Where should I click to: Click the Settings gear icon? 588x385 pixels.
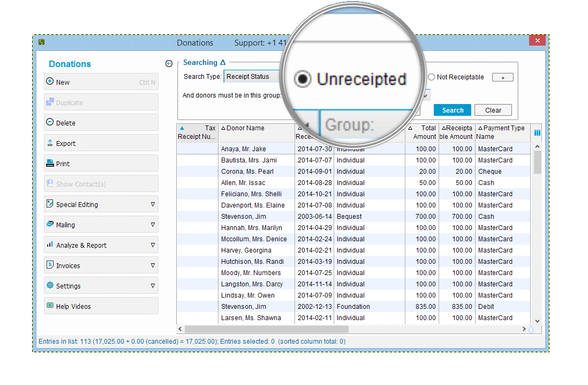click(x=50, y=286)
